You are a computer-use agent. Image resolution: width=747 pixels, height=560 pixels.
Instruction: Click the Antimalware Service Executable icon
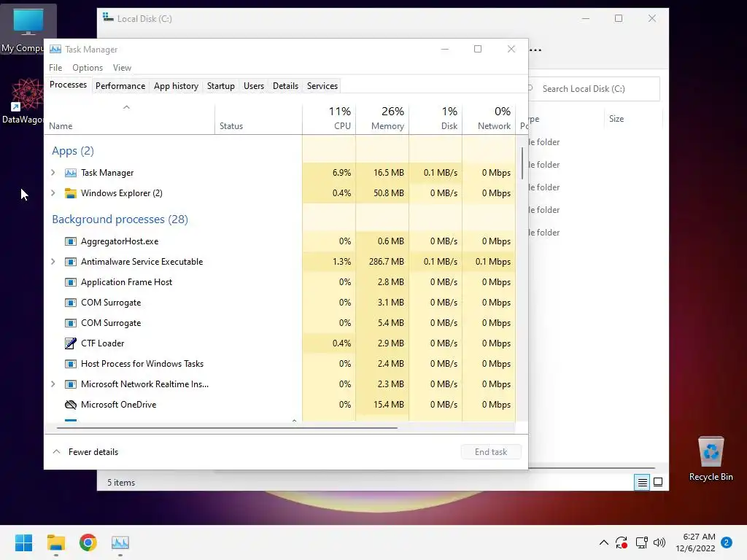pos(71,262)
